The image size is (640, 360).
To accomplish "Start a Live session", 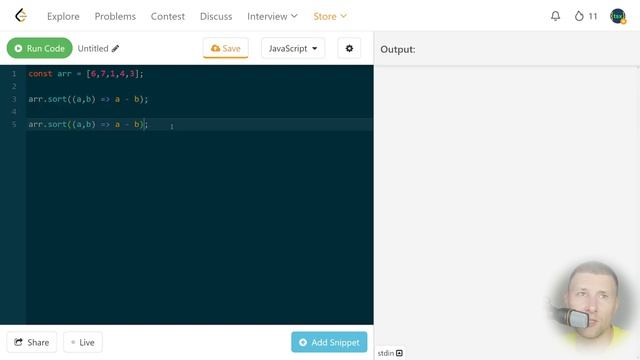I will (x=83, y=342).
